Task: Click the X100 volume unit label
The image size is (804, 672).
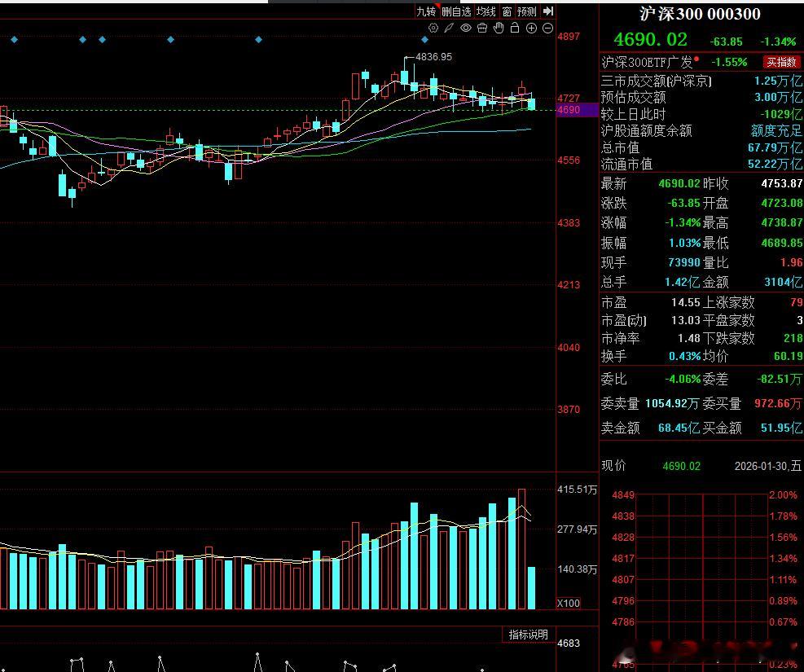Action: (569, 604)
